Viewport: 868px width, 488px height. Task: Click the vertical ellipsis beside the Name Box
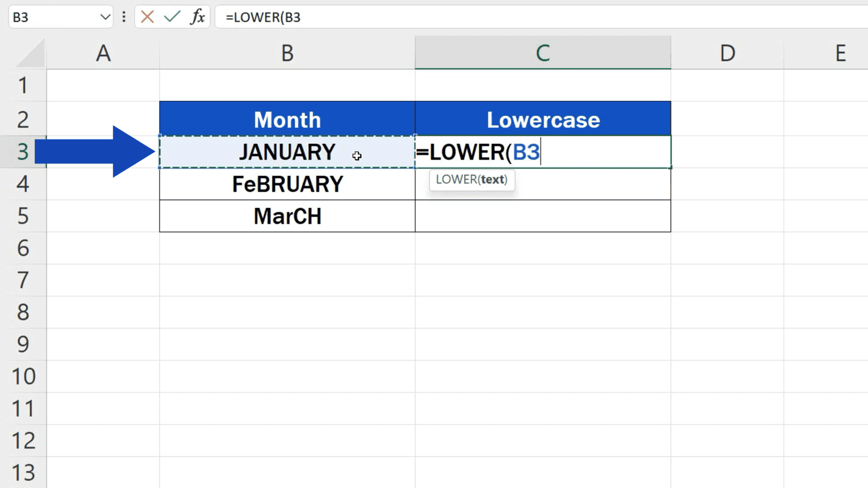pos(123,17)
